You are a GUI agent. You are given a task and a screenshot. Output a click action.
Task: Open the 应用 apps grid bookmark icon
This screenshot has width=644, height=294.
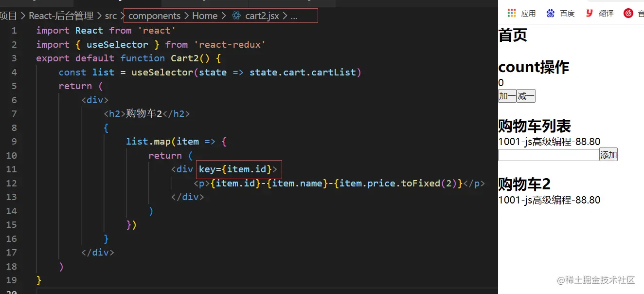click(511, 13)
